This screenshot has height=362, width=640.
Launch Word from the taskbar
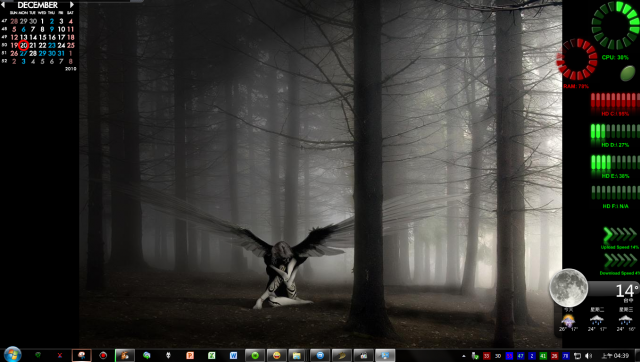click(x=233, y=355)
